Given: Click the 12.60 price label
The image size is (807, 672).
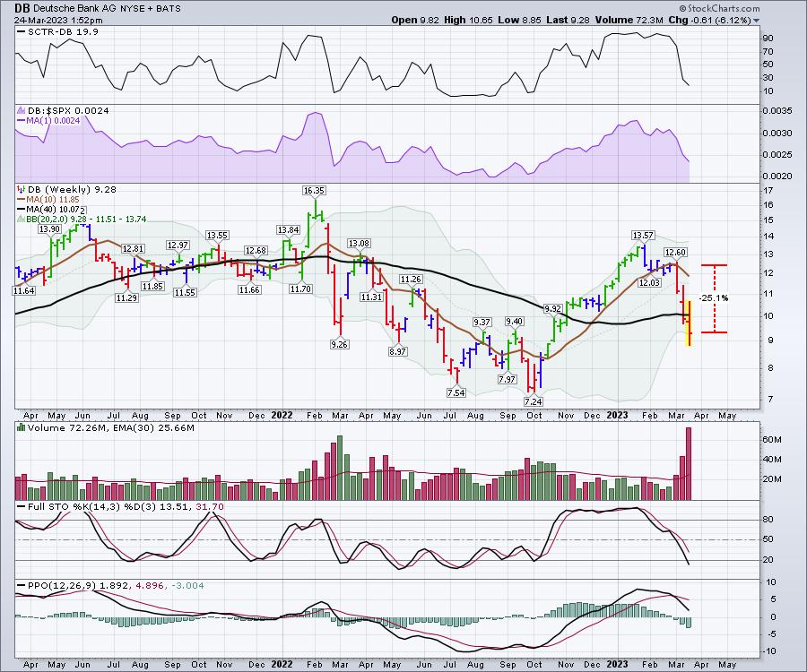Looking at the screenshot, I should [675, 253].
